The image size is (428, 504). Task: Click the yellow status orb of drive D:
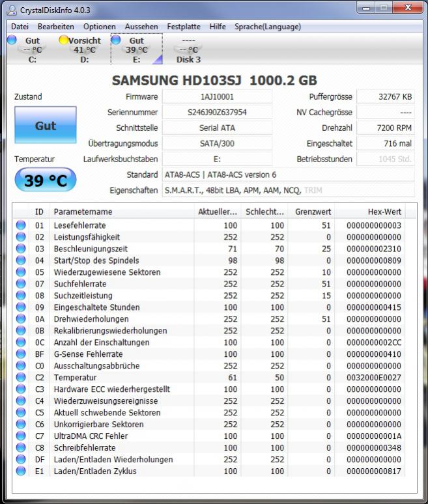(x=64, y=40)
